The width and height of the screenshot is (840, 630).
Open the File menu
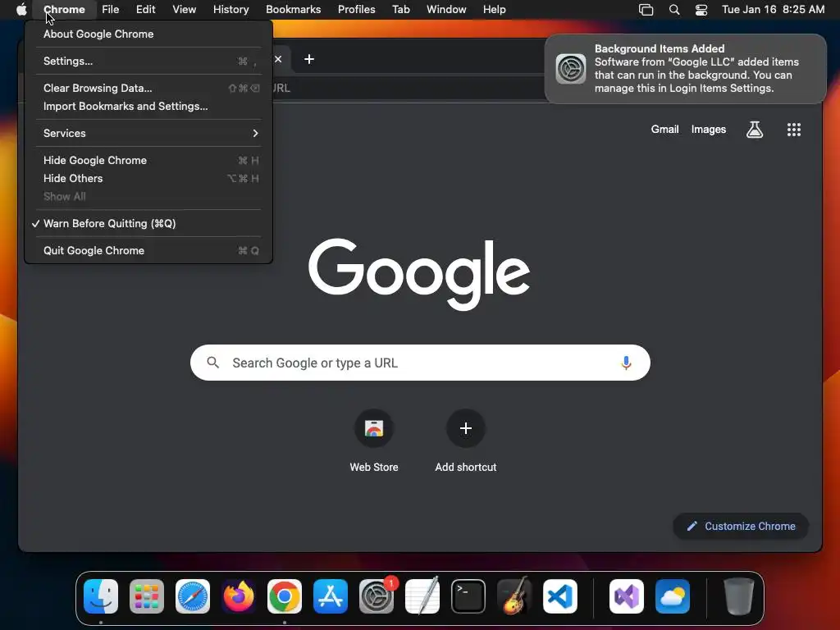[111, 10]
